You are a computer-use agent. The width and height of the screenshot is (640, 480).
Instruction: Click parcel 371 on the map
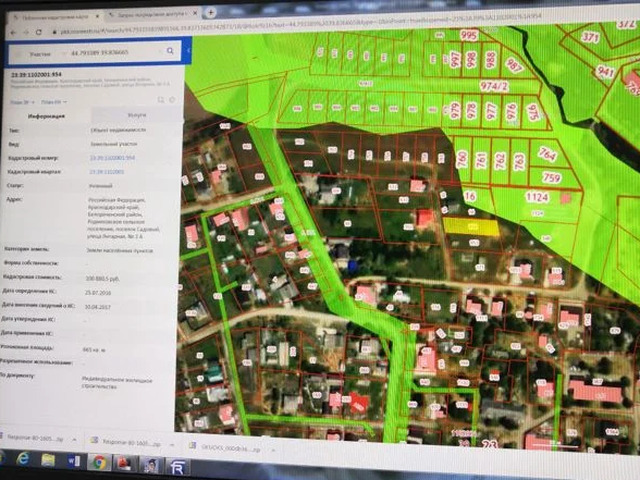coord(590,38)
